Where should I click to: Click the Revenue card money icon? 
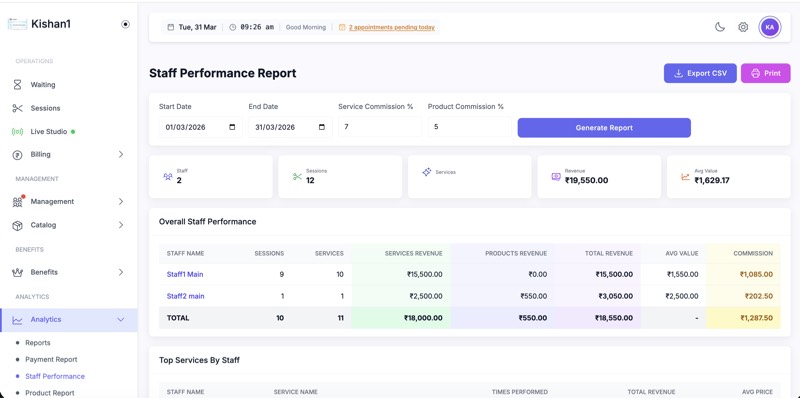tap(556, 177)
